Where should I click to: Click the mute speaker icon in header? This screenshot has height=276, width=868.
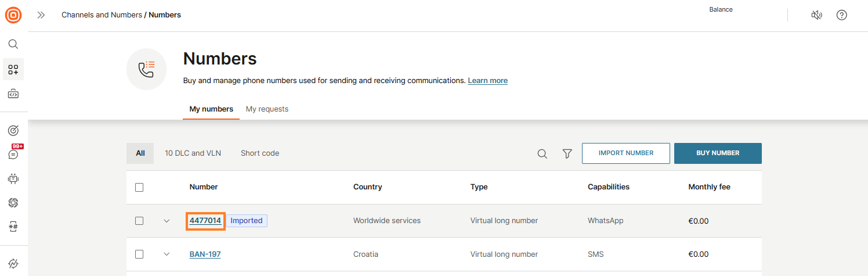click(816, 15)
